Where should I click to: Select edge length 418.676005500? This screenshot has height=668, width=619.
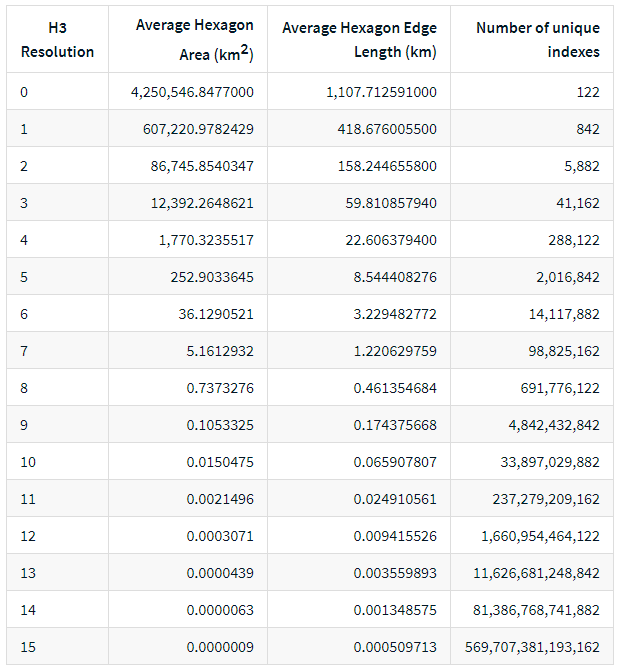pos(387,129)
